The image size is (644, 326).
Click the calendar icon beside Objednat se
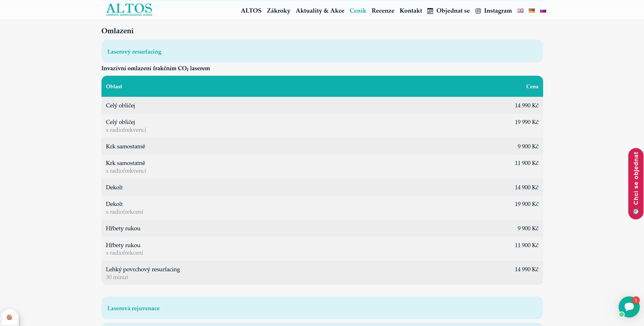pyautogui.click(x=430, y=11)
